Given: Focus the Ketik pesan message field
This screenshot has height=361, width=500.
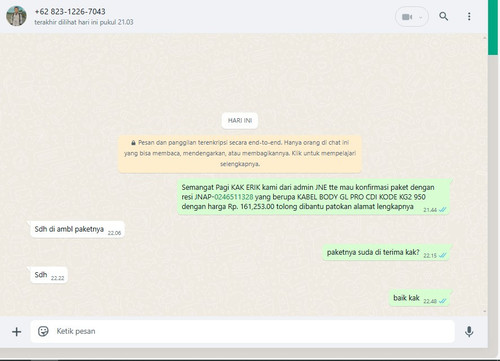Looking at the screenshot, I should point(242,331).
